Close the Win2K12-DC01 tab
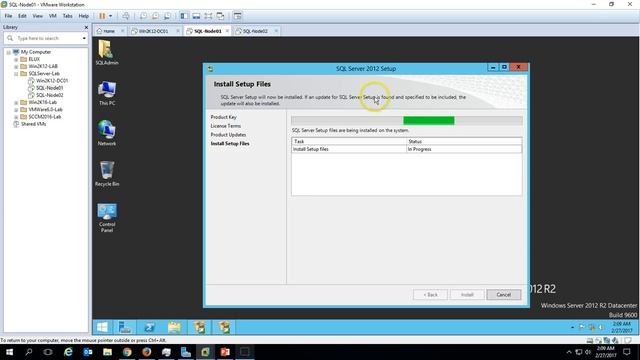Image resolution: width=640 pixels, height=360 pixels. (178, 31)
